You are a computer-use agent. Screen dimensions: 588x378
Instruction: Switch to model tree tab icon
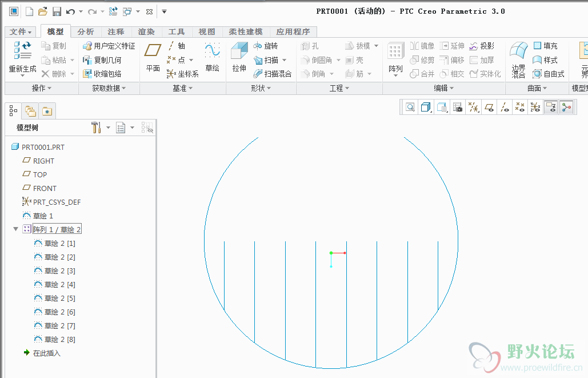click(13, 110)
